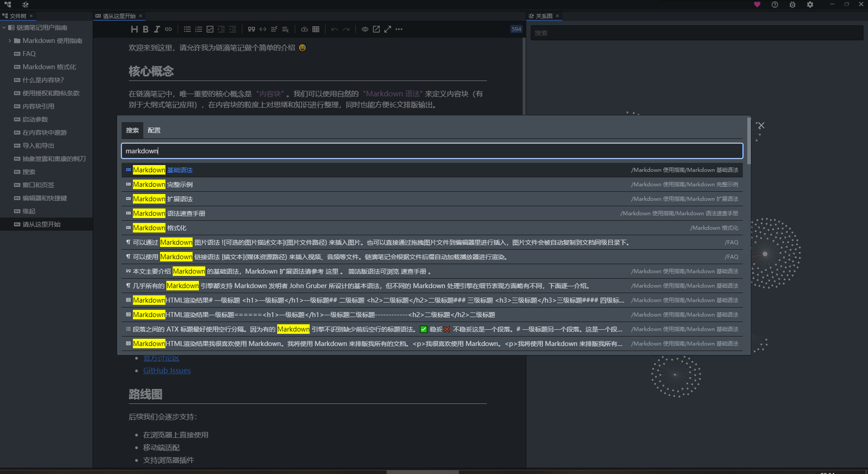Click the markdown search input field
Image resolution: width=868 pixels, height=474 pixels.
pos(432,151)
